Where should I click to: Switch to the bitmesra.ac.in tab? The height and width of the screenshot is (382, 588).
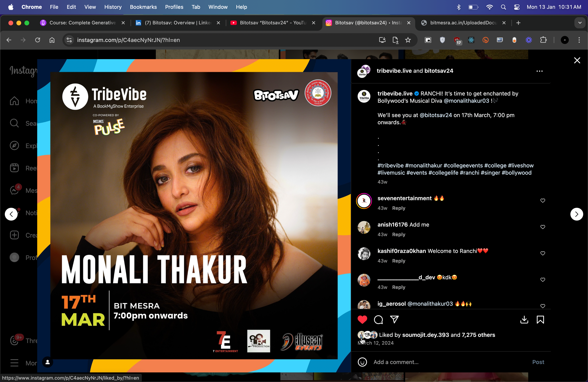(x=463, y=23)
